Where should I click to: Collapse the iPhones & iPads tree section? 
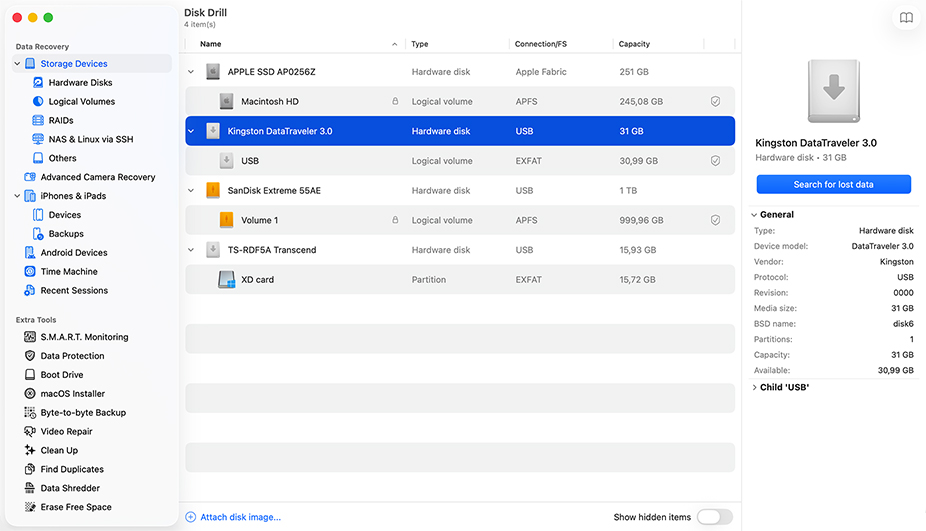click(17, 196)
